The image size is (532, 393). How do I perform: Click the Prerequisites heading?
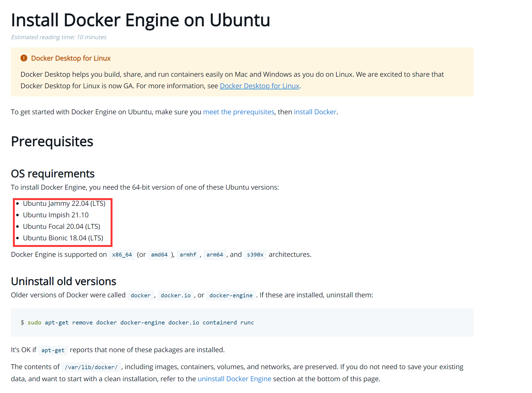[52, 141]
